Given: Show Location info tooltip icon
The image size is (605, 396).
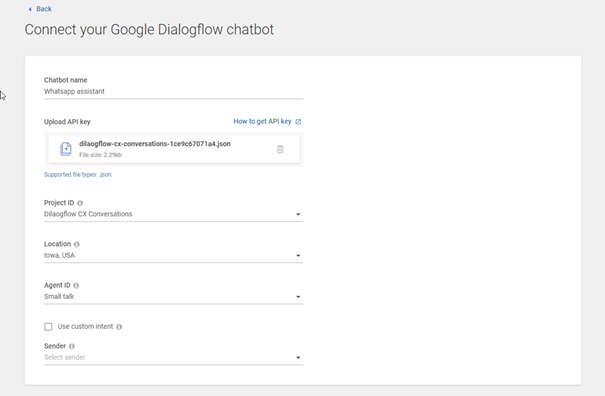Looking at the screenshot, I should coord(76,244).
